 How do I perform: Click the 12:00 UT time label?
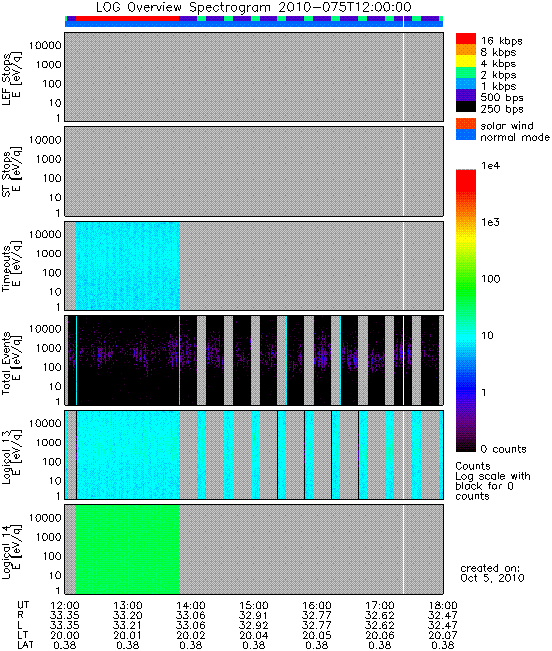65,605
